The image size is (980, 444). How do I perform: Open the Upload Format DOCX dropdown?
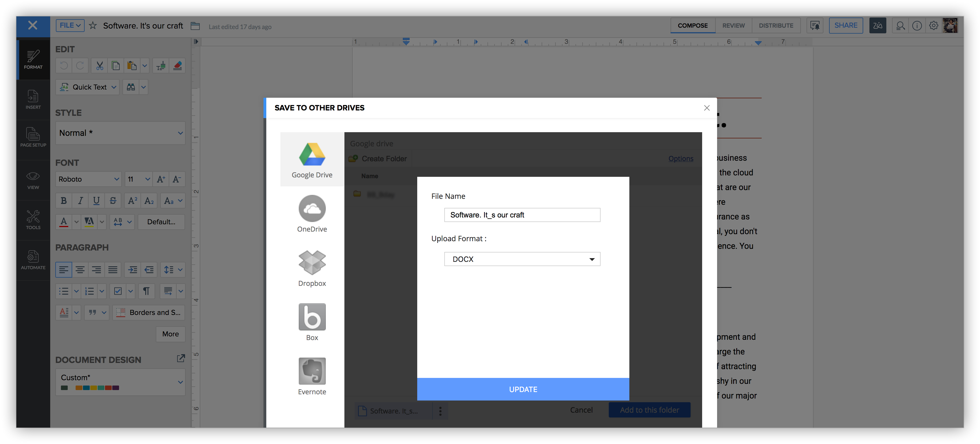click(522, 259)
